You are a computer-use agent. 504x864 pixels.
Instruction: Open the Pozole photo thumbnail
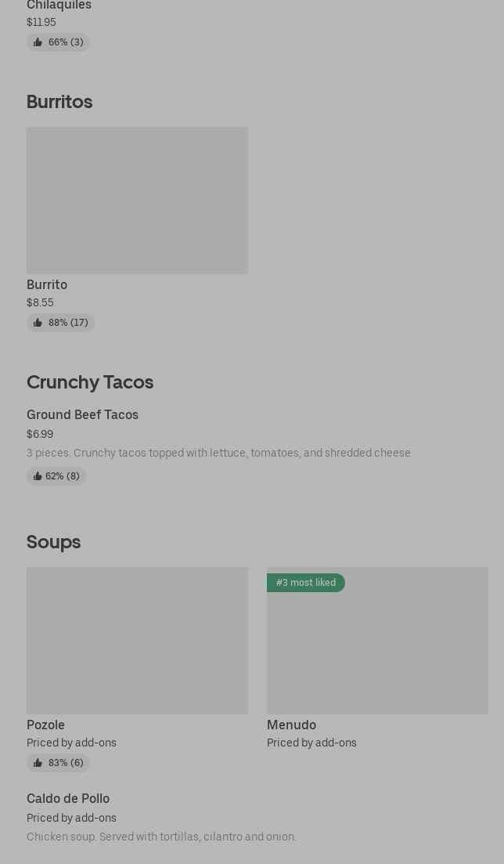pyautogui.click(x=137, y=641)
